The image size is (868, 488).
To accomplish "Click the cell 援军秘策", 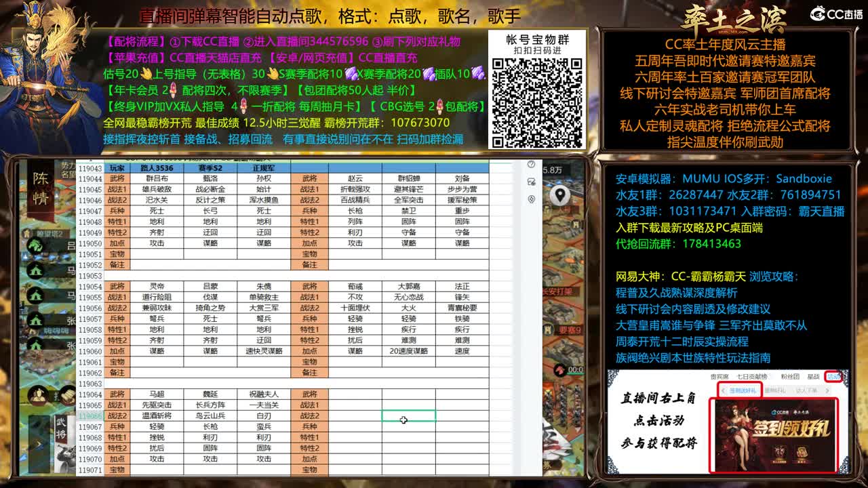I will (462, 200).
